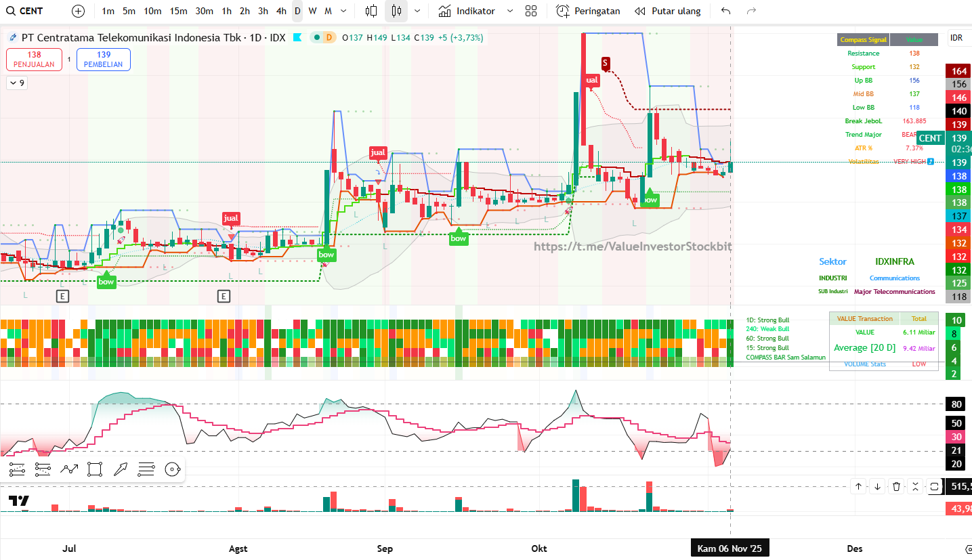Click the teal flag icon in the legend
The height and width of the screenshot is (560, 972).
[297, 38]
